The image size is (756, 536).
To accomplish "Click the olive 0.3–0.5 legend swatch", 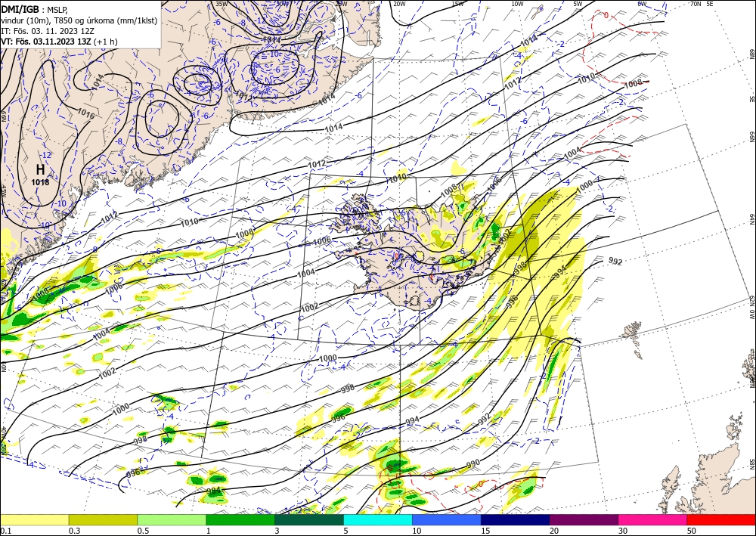I will pos(103,519).
